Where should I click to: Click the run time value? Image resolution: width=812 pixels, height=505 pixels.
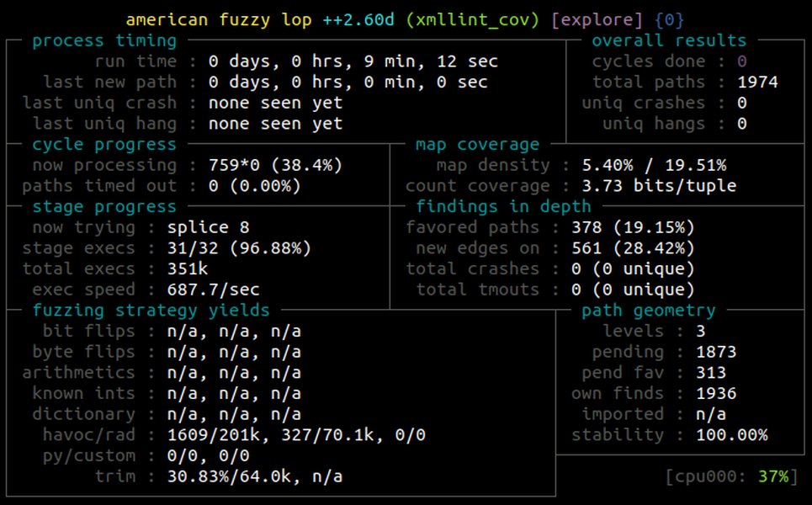point(353,61)
